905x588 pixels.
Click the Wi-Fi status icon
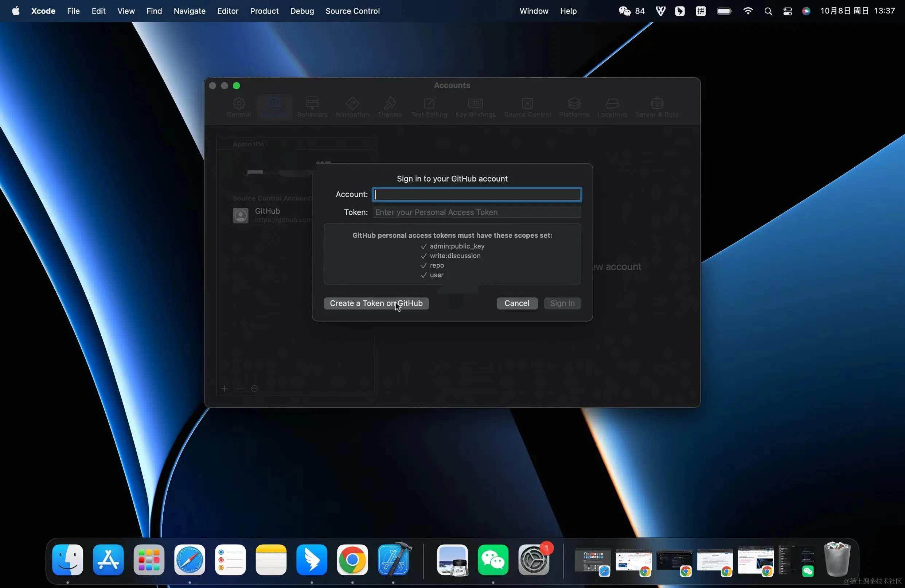pyautogui.click(x=748, y=11)
